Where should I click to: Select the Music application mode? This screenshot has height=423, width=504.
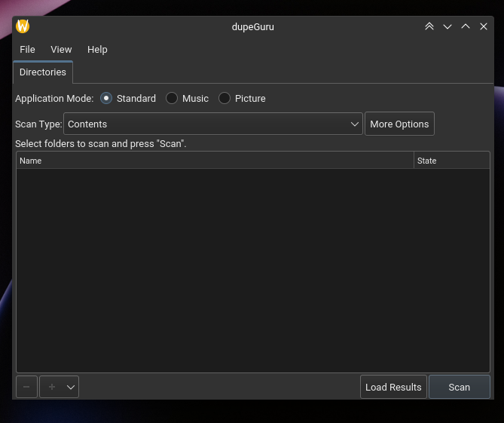(187, 98)
